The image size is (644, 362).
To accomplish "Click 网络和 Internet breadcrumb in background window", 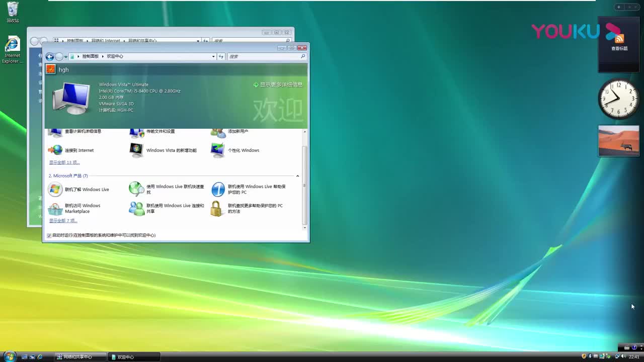I will 106,41.
